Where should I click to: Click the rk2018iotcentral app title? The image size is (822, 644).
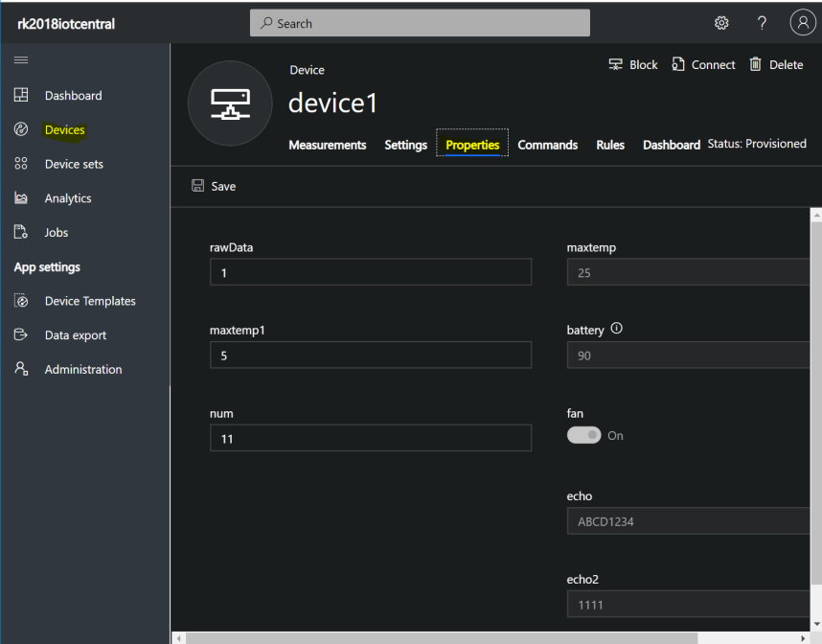click(x=66, y=24)
